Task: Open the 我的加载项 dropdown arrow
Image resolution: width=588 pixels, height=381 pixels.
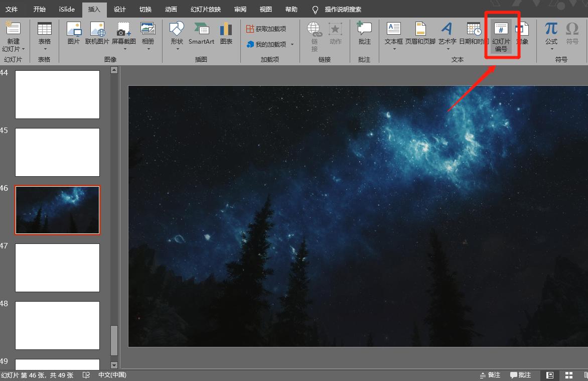Action: [292, 45]
